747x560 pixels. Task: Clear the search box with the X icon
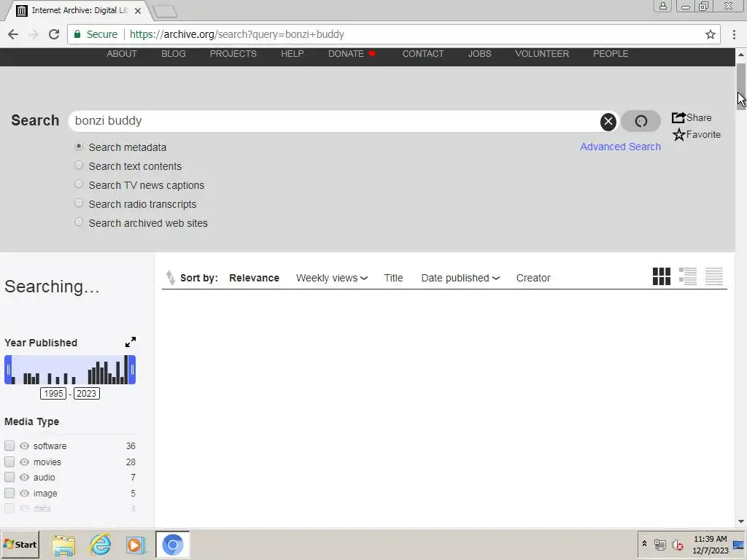[x=608, y=122]
